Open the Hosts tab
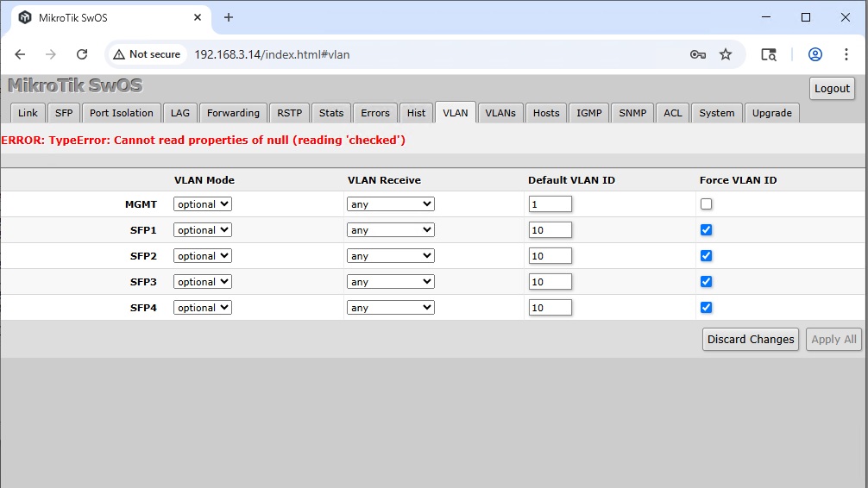868x488 pixels. (x=546, y=113)
